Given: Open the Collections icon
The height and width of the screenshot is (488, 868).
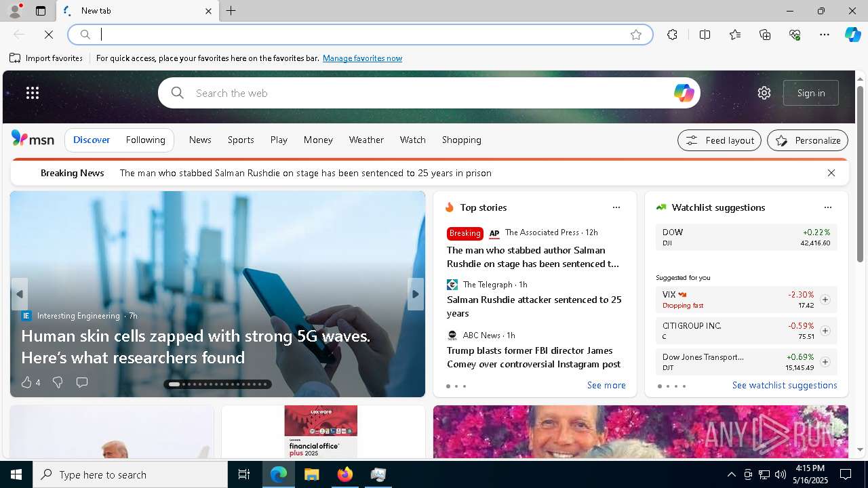Looking at the screenshot, I should pyautogui.click(x=765, y=35).
